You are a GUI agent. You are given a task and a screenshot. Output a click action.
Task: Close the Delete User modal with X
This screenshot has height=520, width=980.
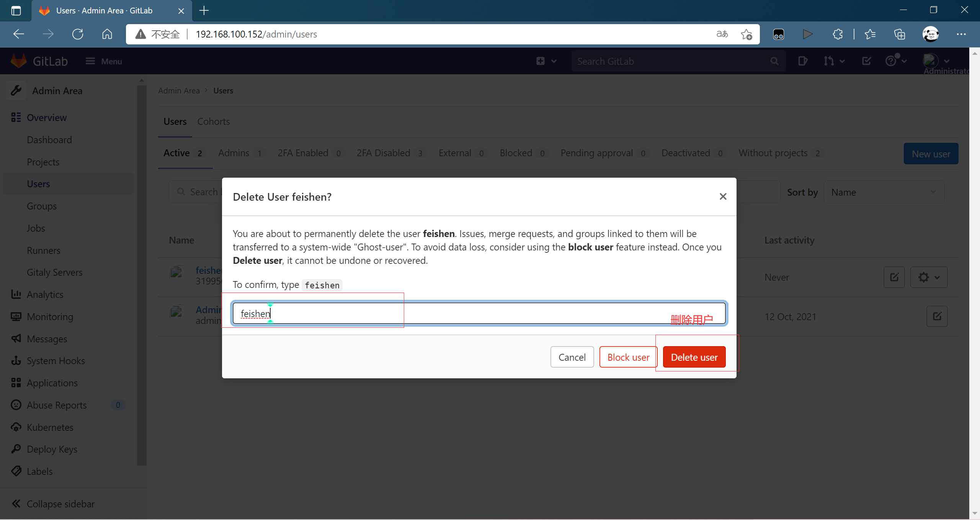[x=723, y=196]
